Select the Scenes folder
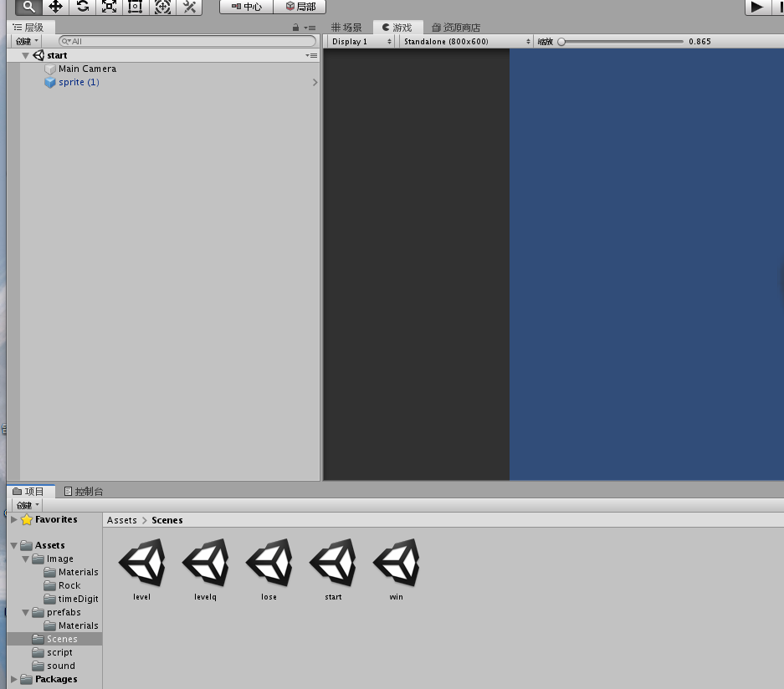Image resolution: width=784 pixels, height=689 pixels. click(x=62, y=639)
